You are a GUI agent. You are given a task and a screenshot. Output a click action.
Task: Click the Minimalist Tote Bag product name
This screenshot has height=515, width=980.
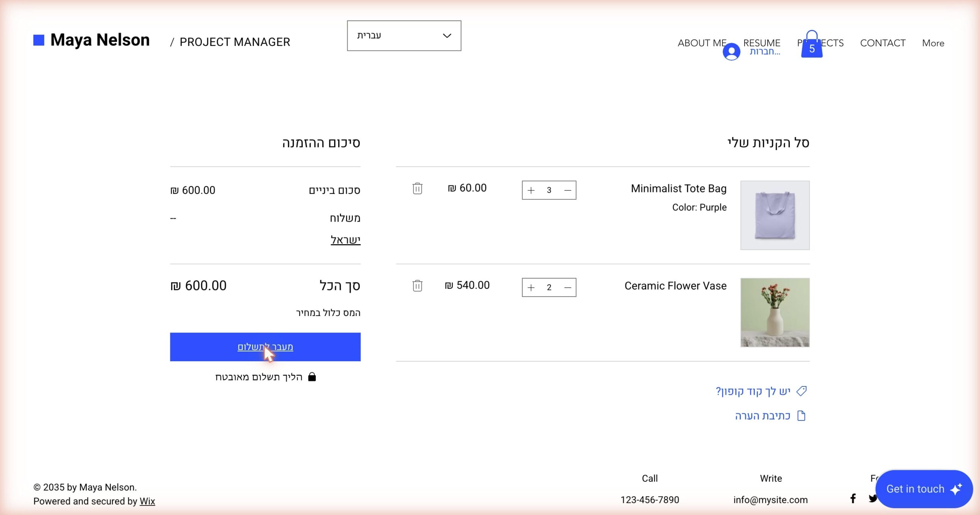[x=678, y=188]
